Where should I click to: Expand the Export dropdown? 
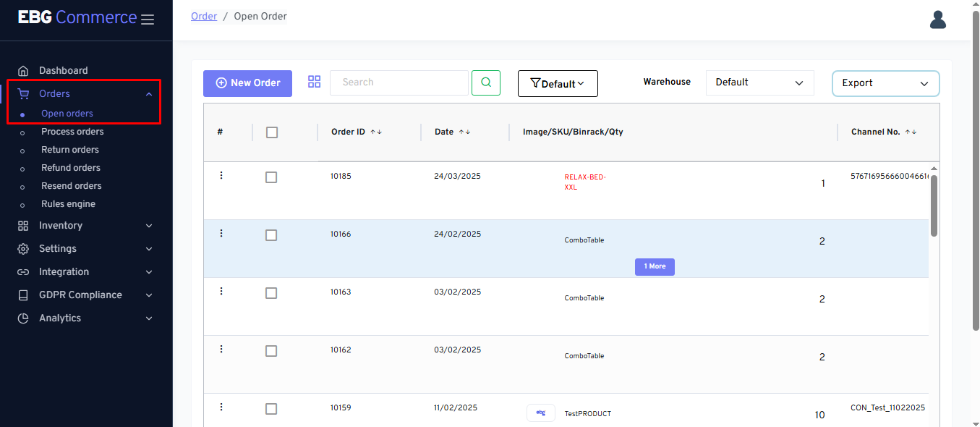(x=885, y=83)
